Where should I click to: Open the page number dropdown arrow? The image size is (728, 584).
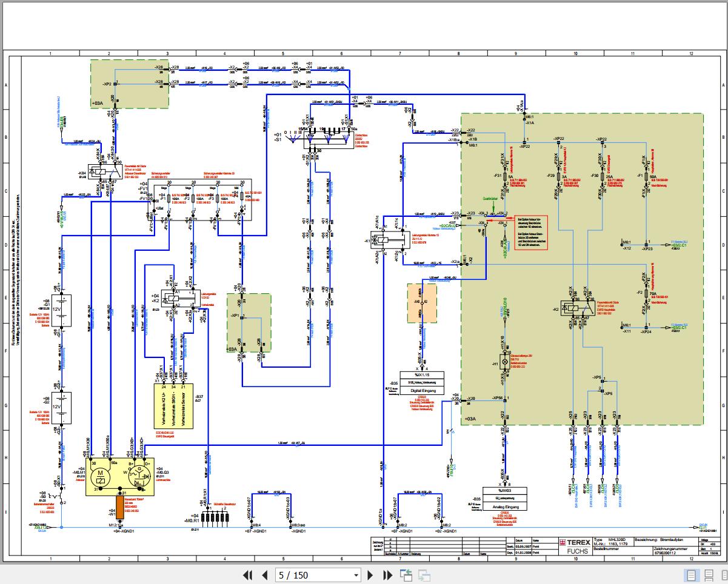click(x=356, y=576)
